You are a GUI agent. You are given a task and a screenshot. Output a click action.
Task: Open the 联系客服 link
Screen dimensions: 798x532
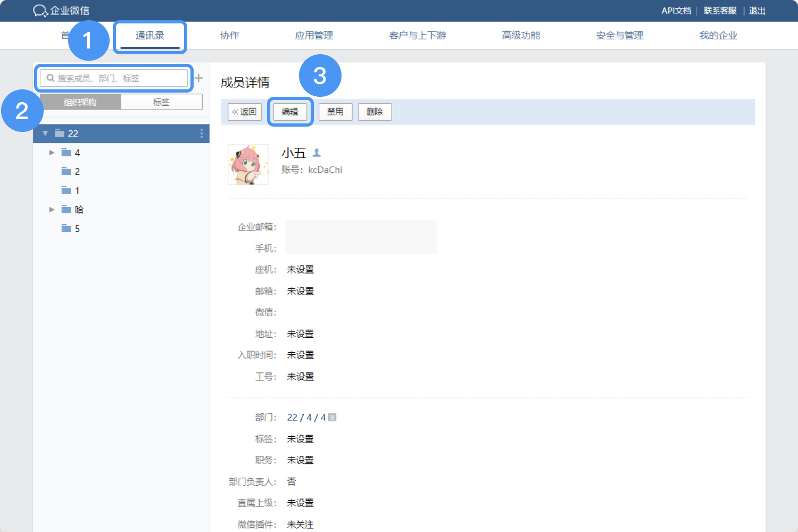[x=720, y=11]
